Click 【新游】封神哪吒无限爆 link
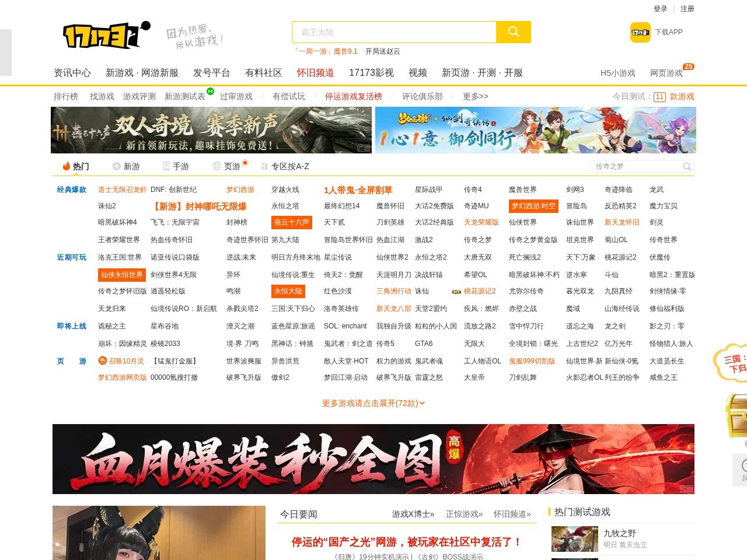 (x=198, y=206)
